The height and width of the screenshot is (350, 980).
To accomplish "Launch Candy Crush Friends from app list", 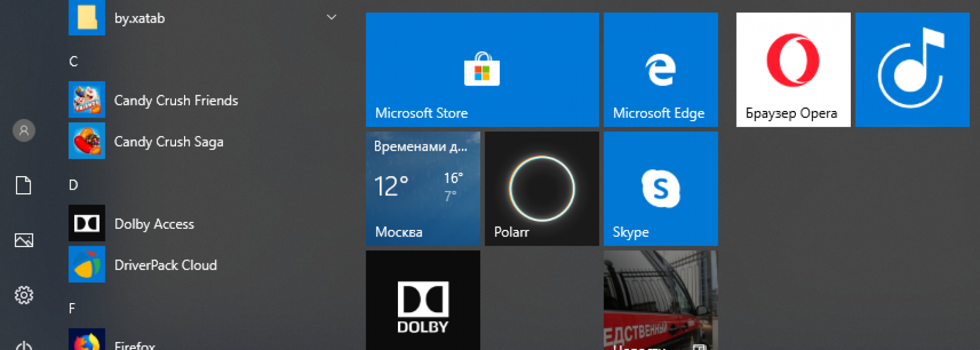I will (176, 100).
